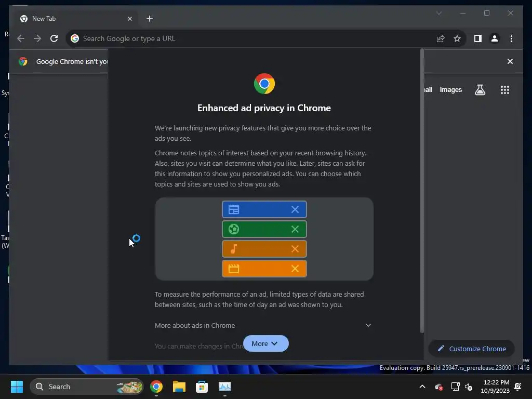The width and height of the screenshot is (532, 399).
Task: Click the Chrome icon in the infobar
Action: tap(23, 61)
